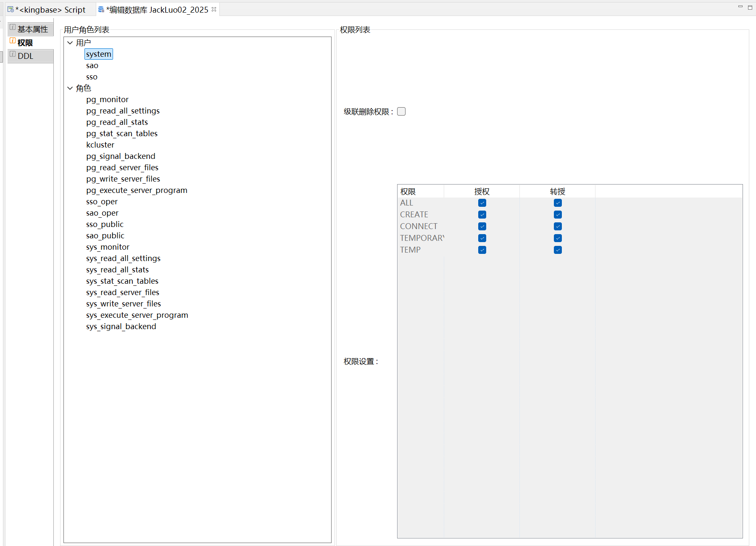756x546 pixels.
Task: Uncheck 转授 for the CONNECT privilege
Action: (x=558, y=226)
